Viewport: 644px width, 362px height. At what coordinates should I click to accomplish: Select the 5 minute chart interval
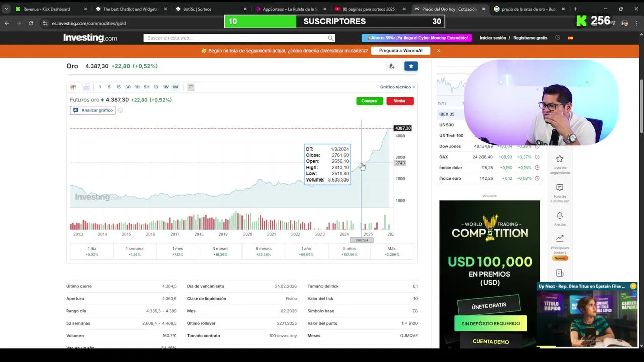coord(109,87)
